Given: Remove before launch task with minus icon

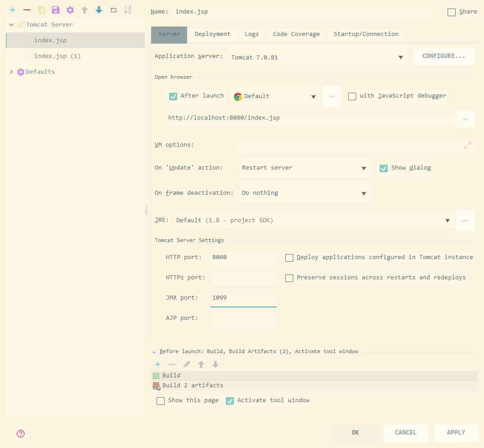Looking at the screenshot, I should 172,364.
